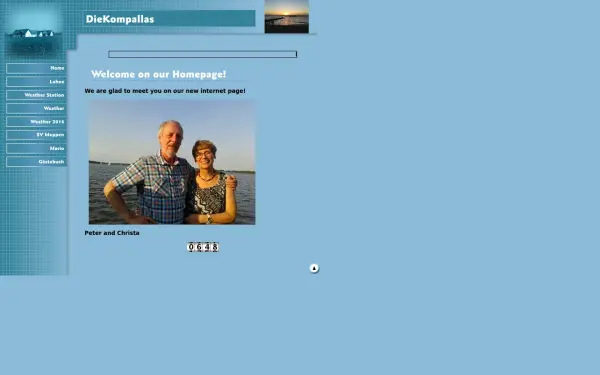The image size is (600, 375).
Task: Open the Gästebuch guestbook page
Action: pos(36,161)
